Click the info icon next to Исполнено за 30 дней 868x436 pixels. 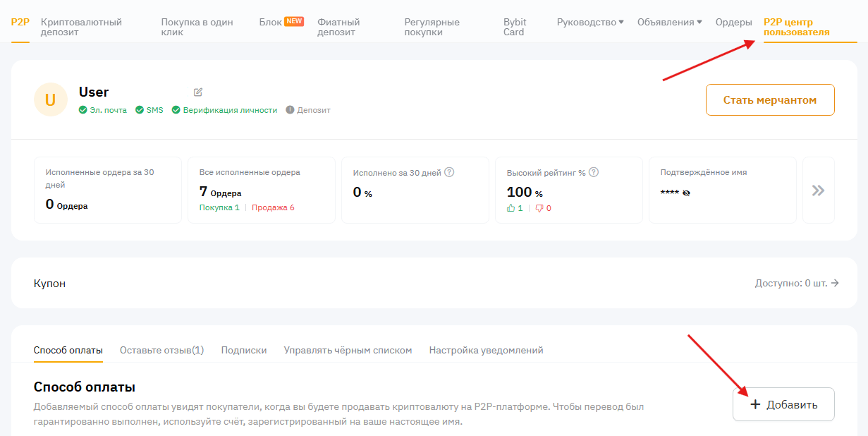449,172
